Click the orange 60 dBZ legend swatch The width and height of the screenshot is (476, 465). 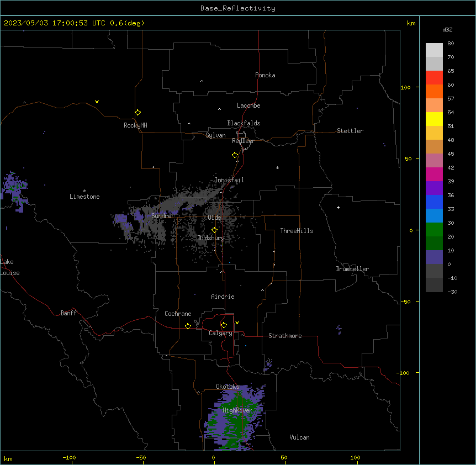click(x=434, y=91)
